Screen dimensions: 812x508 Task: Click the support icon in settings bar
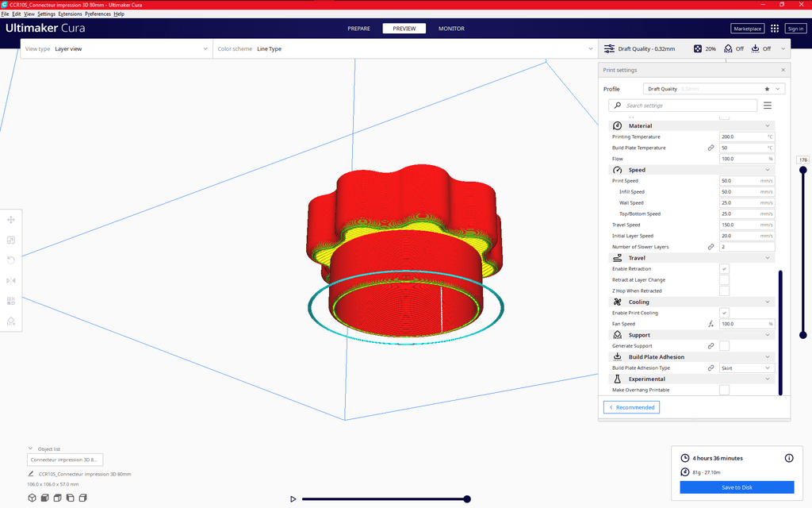(728, 48)
